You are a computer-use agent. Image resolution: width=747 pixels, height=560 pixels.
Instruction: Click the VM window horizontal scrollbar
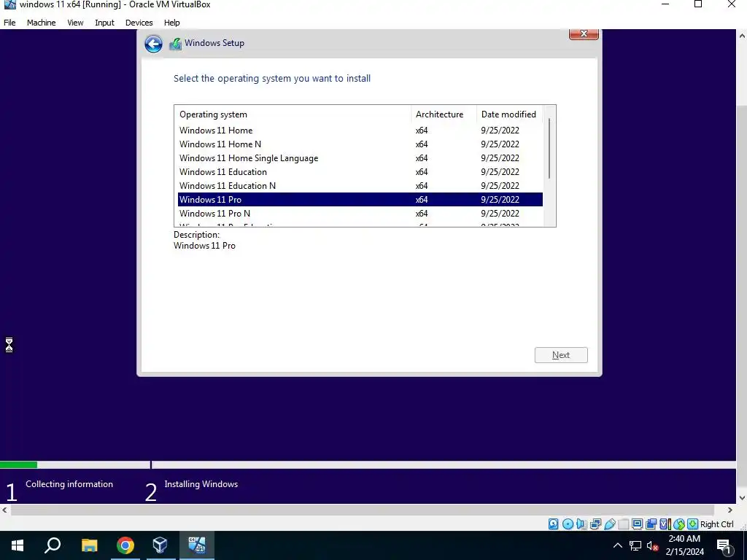point(362,510)
